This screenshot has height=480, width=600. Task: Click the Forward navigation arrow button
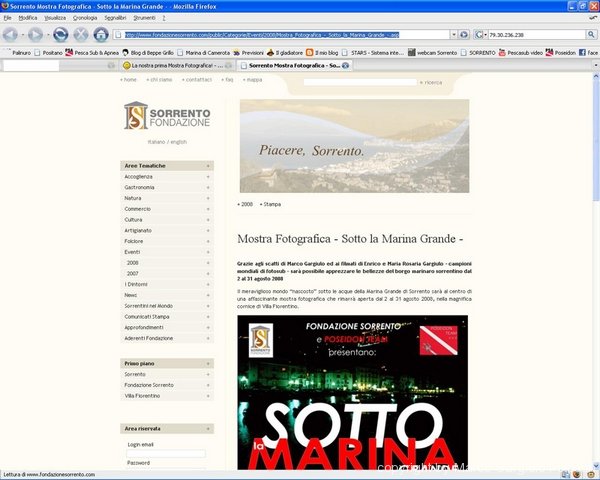click(x=35, y=35)
